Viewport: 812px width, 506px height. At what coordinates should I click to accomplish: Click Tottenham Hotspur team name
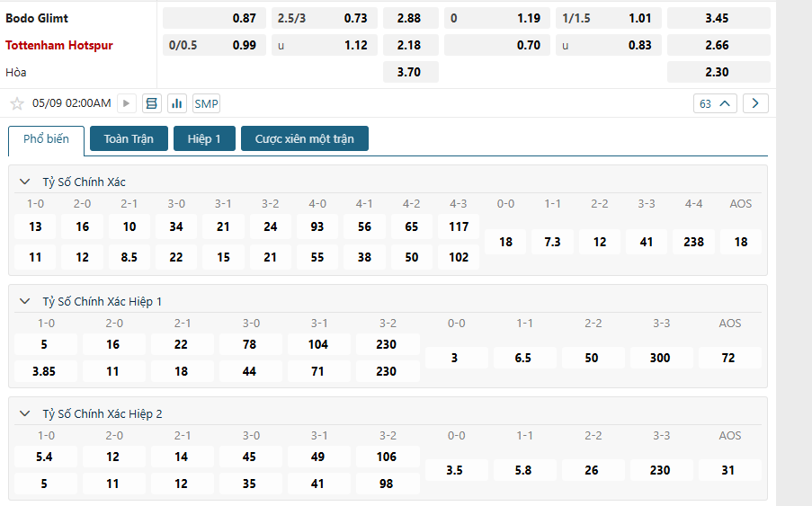coord(59,45)
